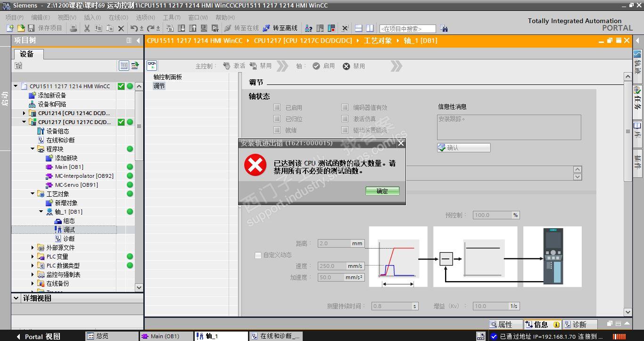Click the split editor horizontally icon

point(358,28)
